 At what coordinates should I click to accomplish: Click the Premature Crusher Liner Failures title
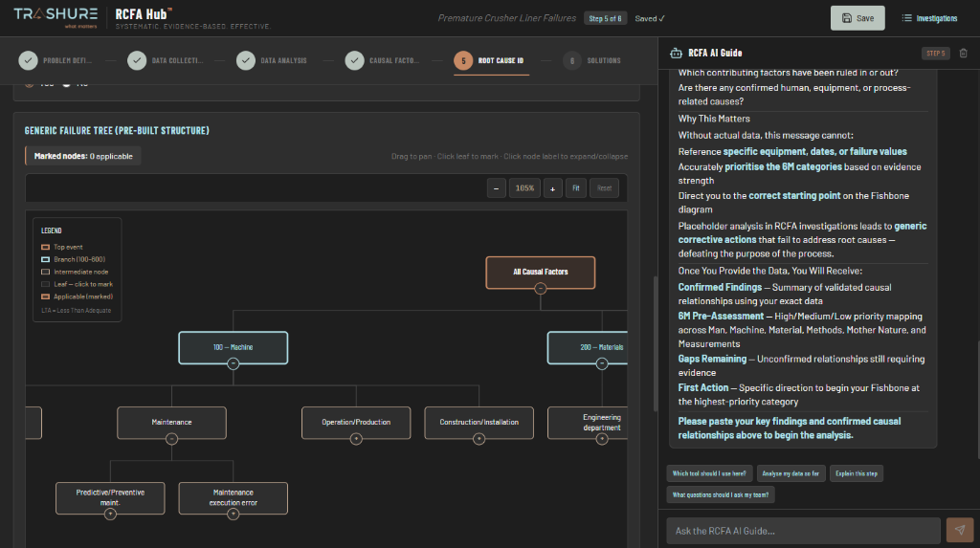(507, 18)
